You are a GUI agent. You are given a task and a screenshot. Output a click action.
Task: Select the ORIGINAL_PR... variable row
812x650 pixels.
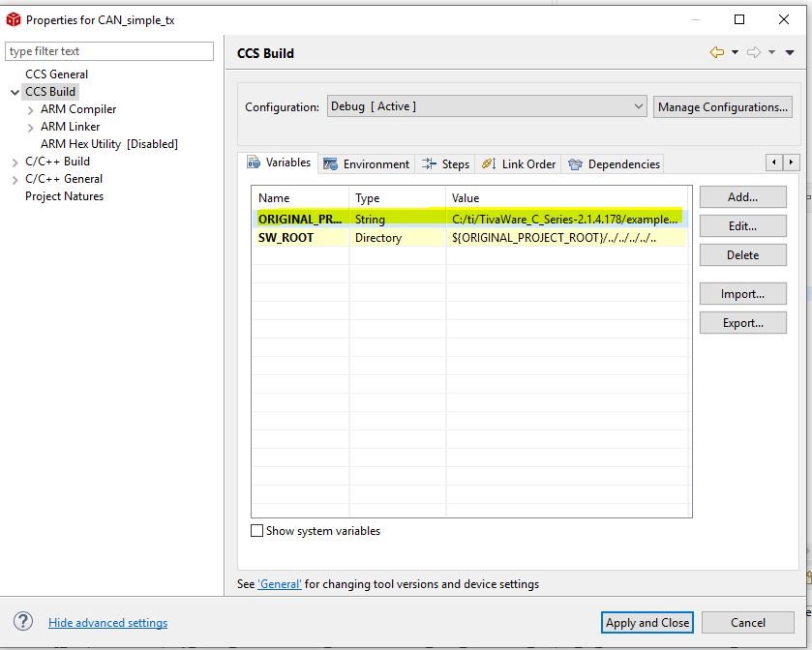coord(471,219)
